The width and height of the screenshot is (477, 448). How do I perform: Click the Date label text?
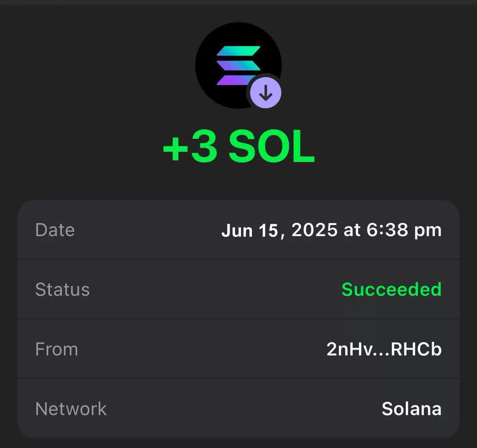[x=55, y=230]
